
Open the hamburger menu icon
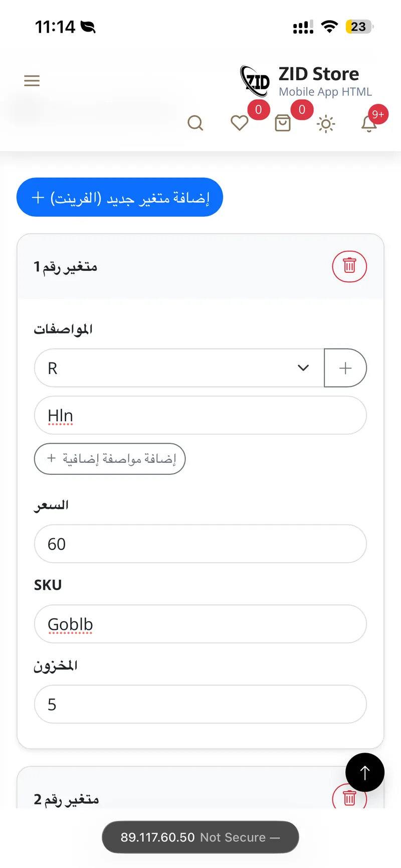click(x=32, y=81)
